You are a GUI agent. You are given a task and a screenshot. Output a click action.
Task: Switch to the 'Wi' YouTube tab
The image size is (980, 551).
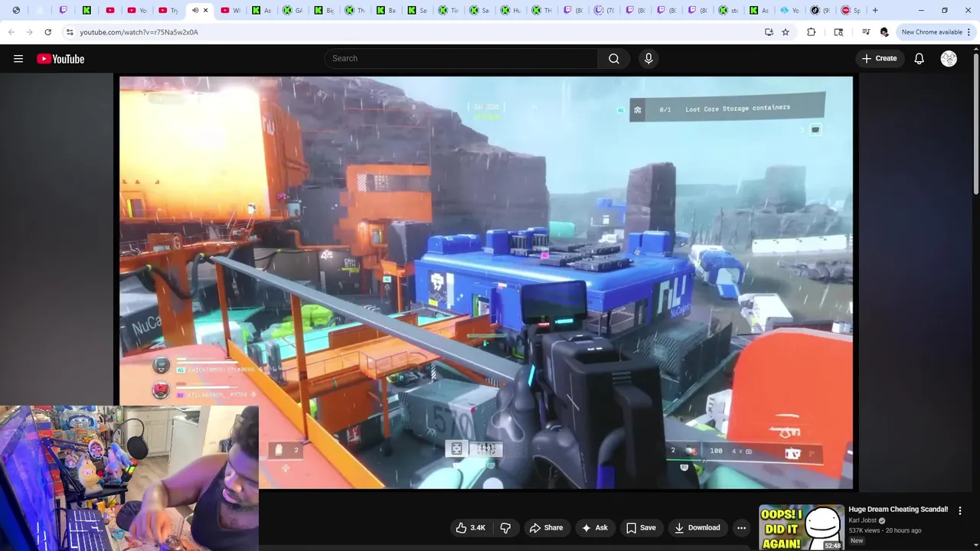[230, 11]
